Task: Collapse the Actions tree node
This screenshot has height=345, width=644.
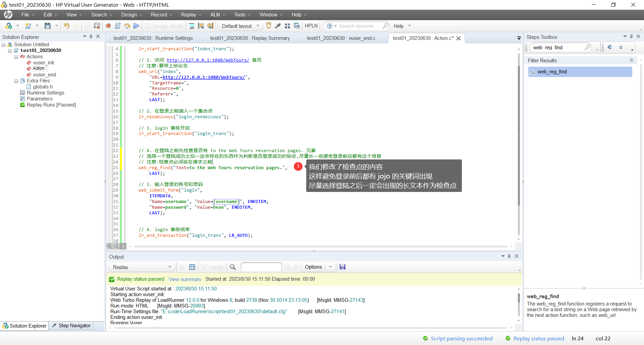Action: (16, 57)
